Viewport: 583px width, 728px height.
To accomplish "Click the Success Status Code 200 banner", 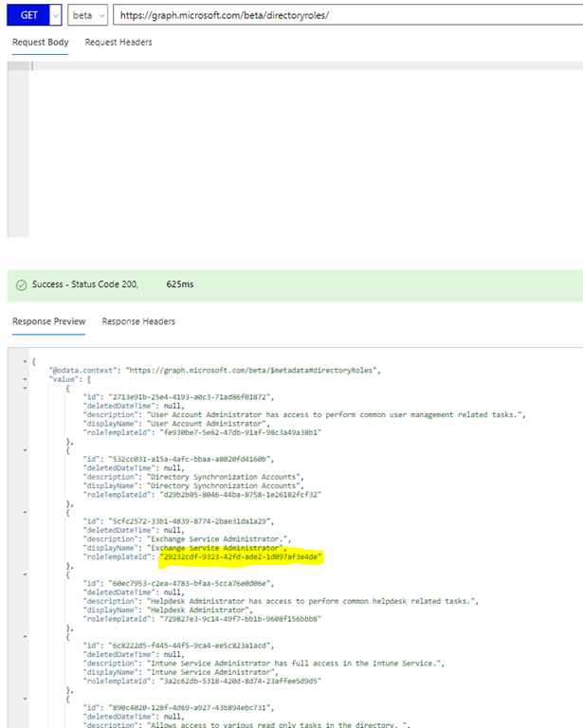I will click(295, 285).
